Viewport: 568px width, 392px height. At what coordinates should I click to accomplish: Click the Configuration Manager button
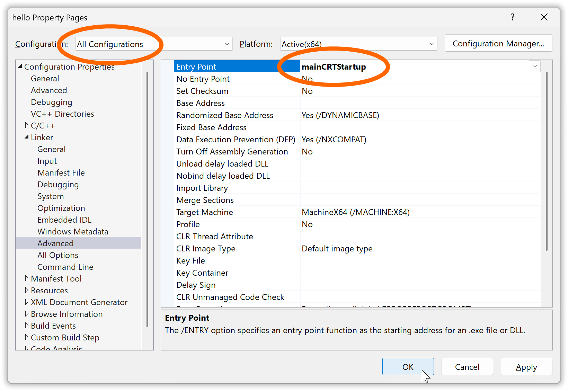498,44
